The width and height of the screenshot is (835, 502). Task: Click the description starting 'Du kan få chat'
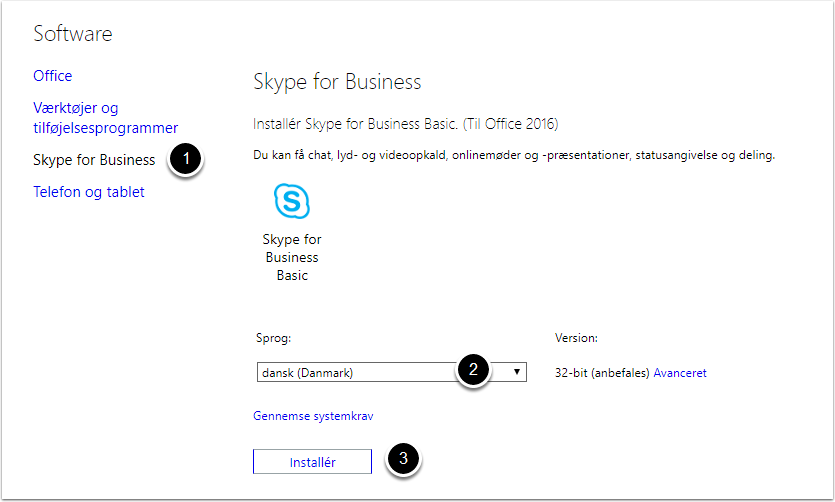pyautogui.click(x=514, y=155)
